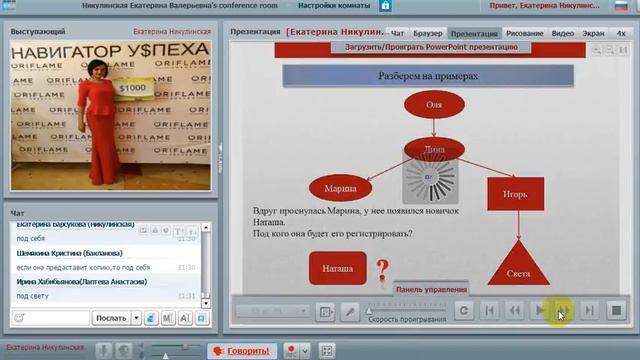This screenshot has width=640, height=360.
Task: Click the reload presentation button
Action: tap(464, 311)
